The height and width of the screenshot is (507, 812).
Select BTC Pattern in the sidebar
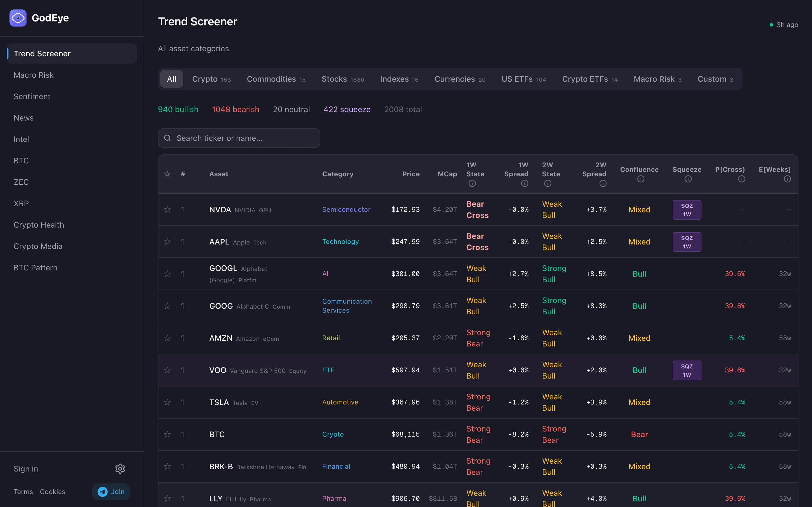click(35, 267)
